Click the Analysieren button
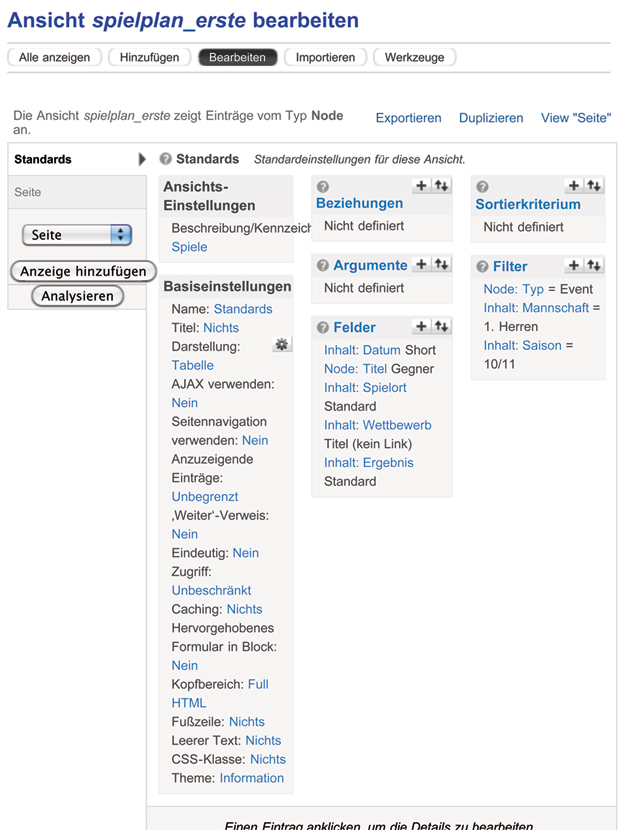The height and width of the screenshot is (830, 626). [x=77, y=297]
